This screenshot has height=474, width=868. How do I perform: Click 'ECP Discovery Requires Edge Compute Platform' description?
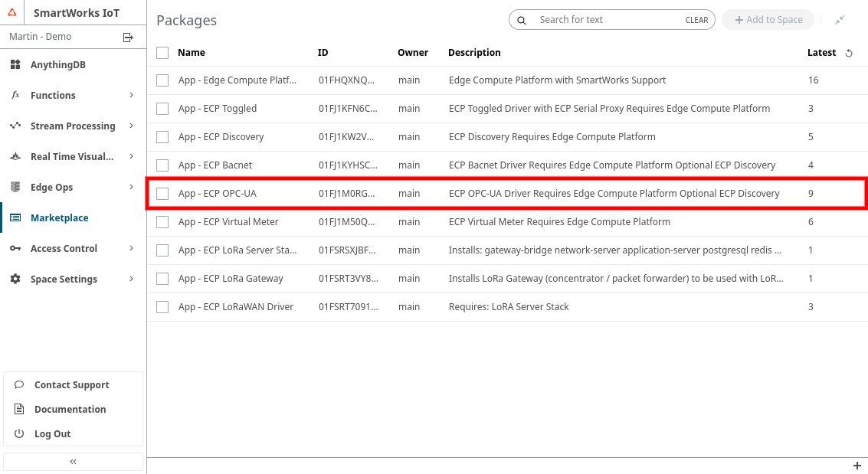(x=552, y=136)
